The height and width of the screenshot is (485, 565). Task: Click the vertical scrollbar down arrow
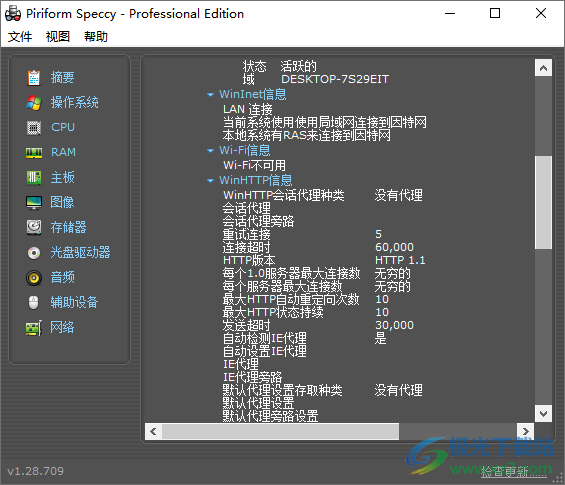(x=543, y=413)
